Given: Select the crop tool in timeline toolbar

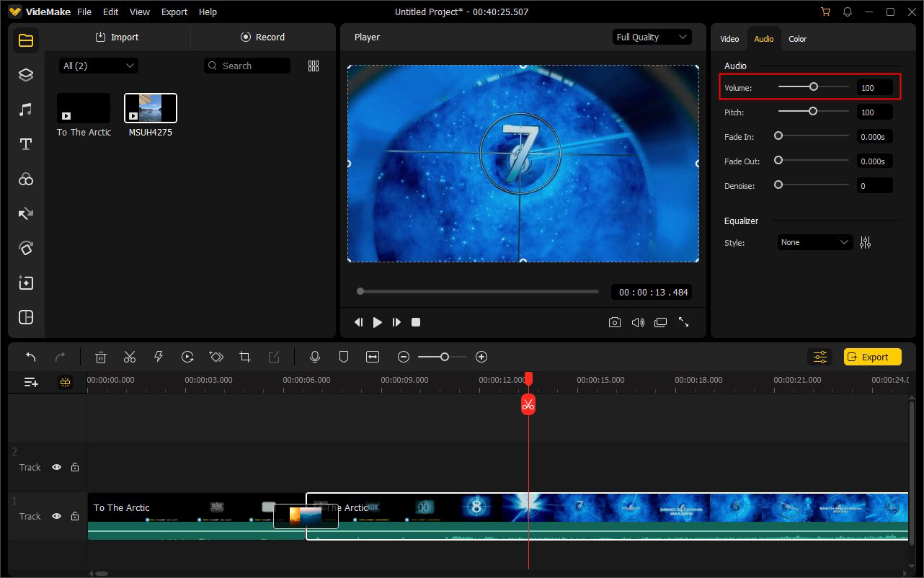Looking at the screenshot, I should point(245,357).
